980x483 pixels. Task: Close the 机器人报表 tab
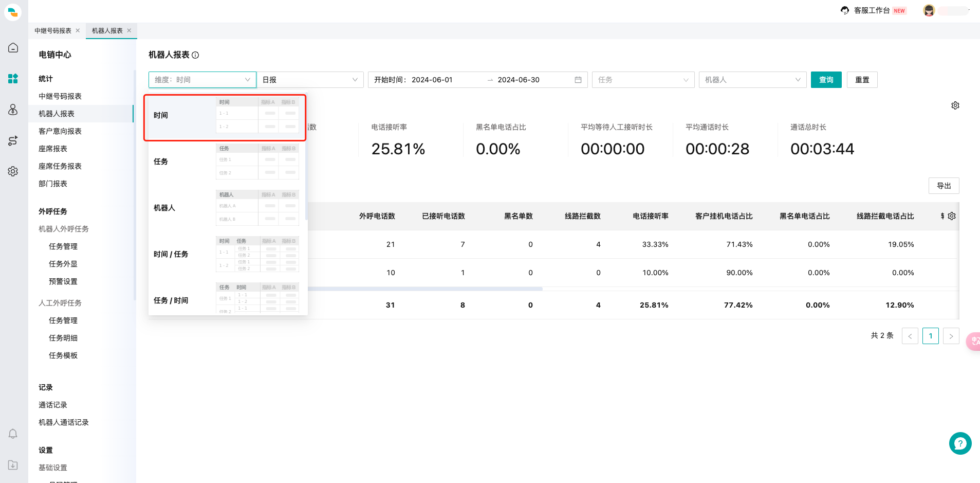click(x=129, y=30)
